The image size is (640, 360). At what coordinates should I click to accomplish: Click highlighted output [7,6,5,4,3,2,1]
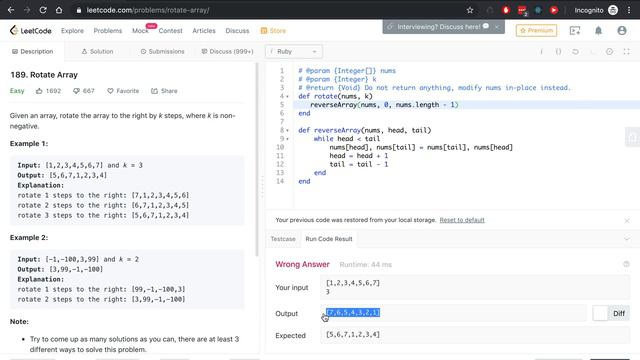[353, 313]
